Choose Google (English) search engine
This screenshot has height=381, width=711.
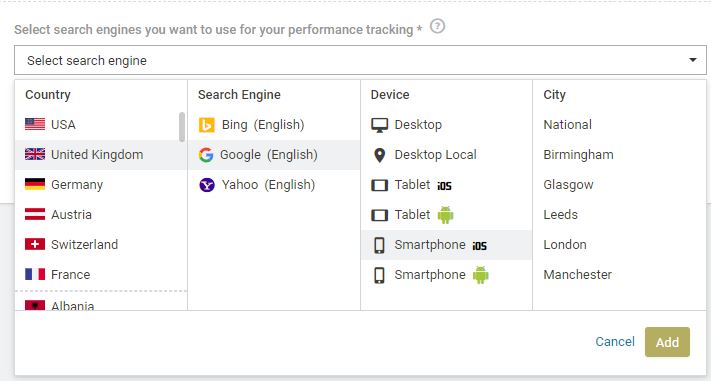point(274,155)
